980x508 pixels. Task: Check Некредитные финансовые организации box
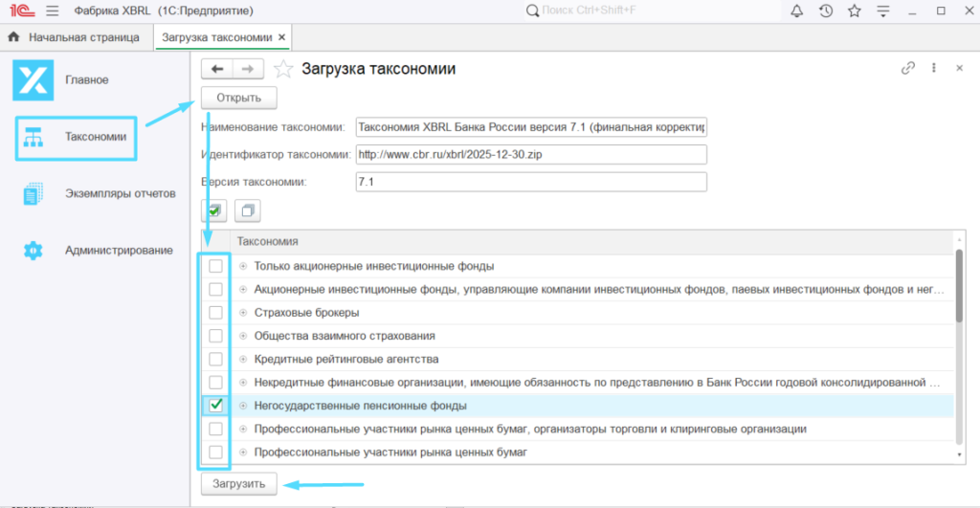point(215,383)
